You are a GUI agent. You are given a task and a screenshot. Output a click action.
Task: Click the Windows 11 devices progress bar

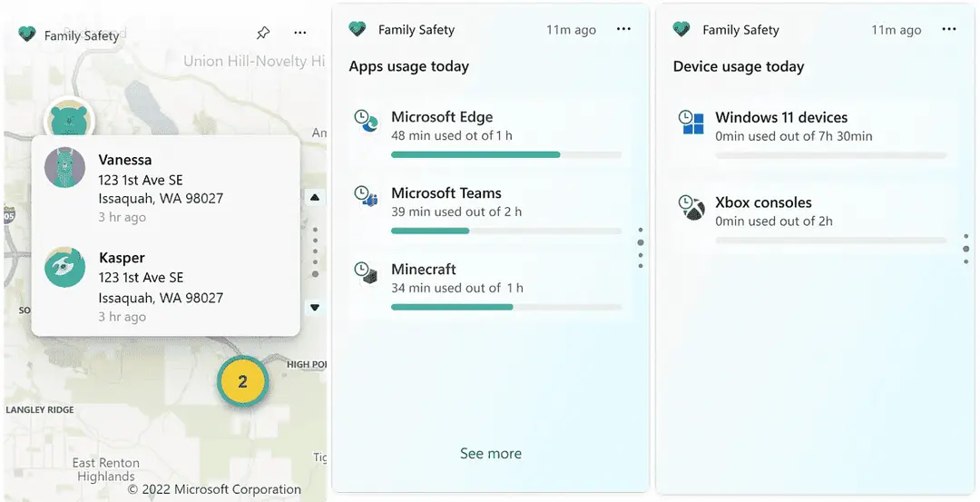pyautogui.click(x=831, y=155)
